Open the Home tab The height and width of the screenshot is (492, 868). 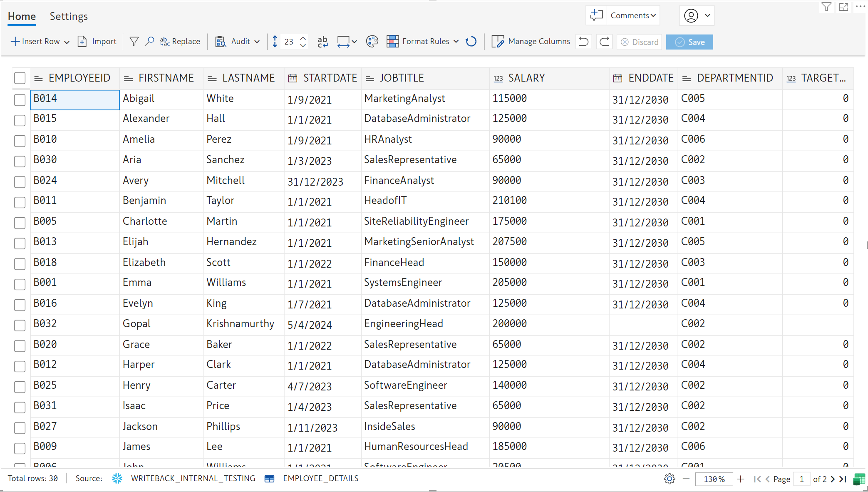coord(22,16)
